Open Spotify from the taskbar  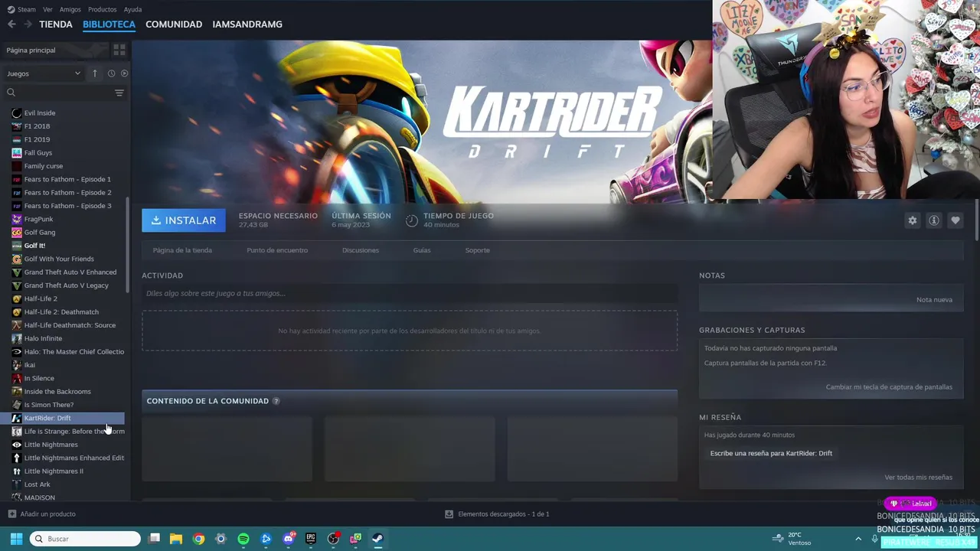coord(243,539)
